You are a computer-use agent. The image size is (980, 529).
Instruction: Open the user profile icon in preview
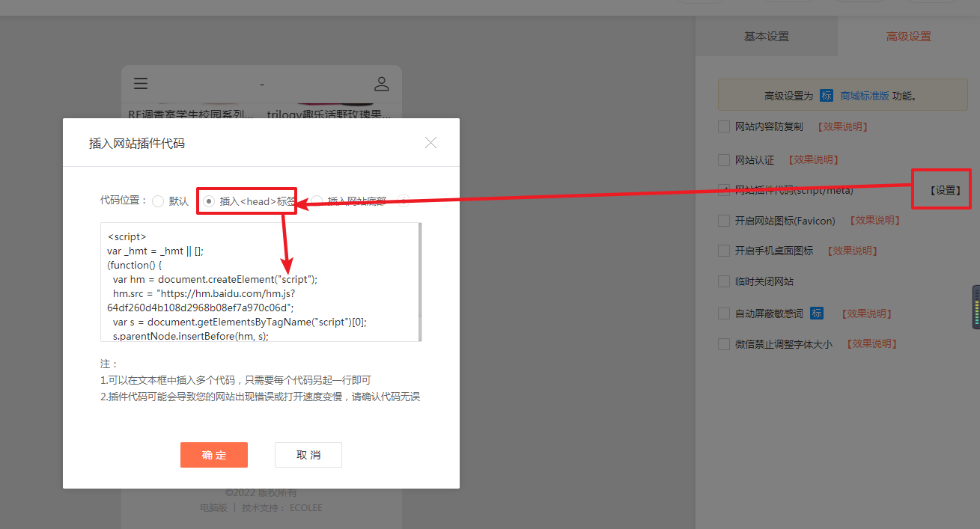382,83
